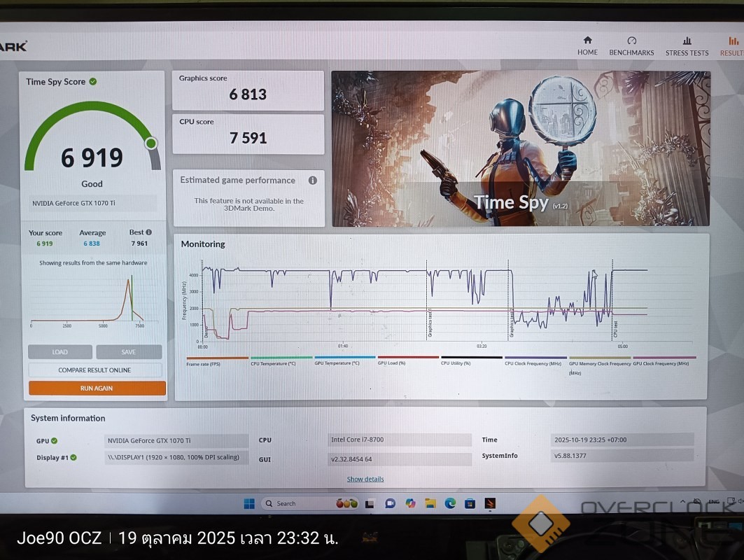Click the ENG language indicator
The image size is (744, 560).
pos(714,501)
